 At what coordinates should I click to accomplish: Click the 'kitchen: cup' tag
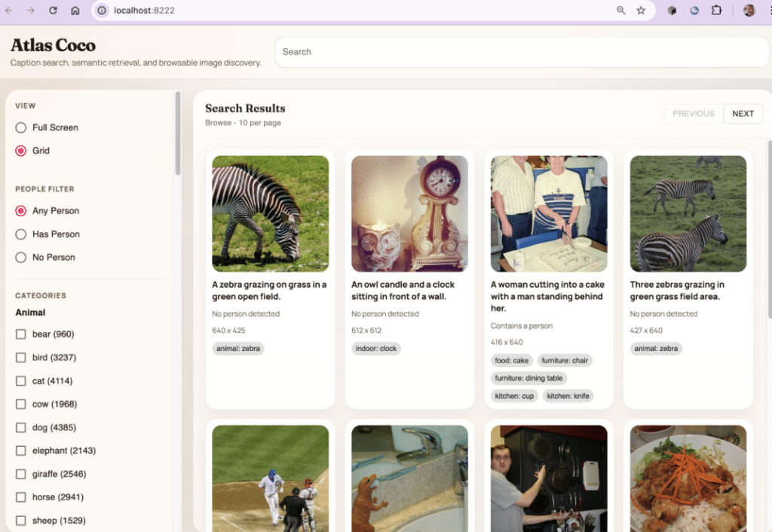(514, 396)
